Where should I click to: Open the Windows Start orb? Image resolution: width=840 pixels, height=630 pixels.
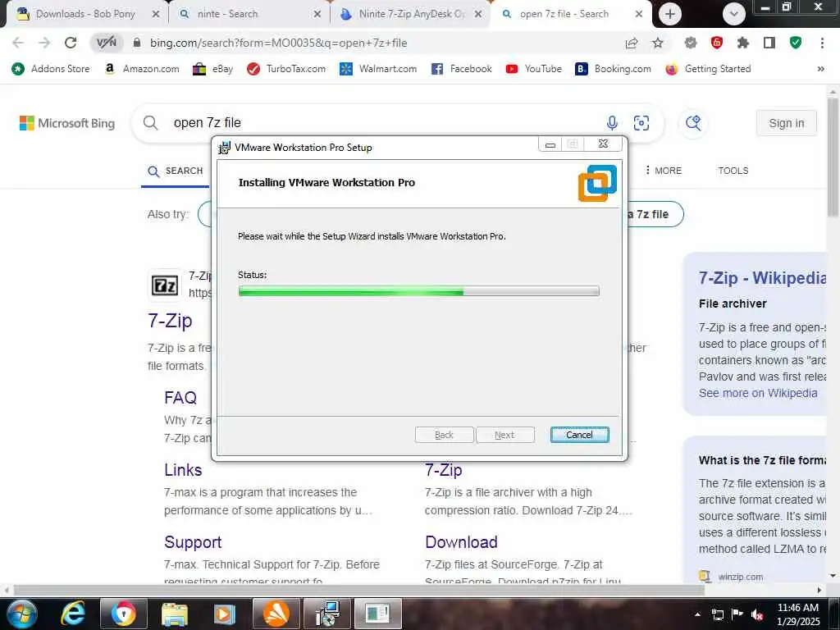tap(21, 614)
